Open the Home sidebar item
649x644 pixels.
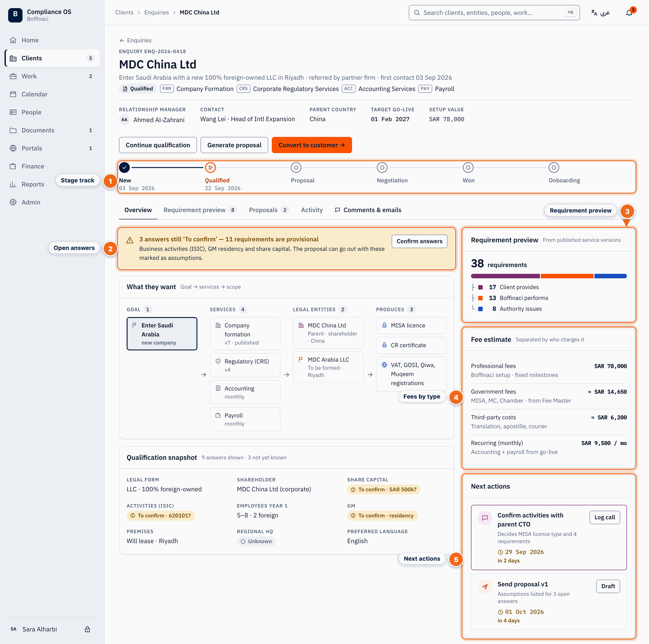coord(52,40)
